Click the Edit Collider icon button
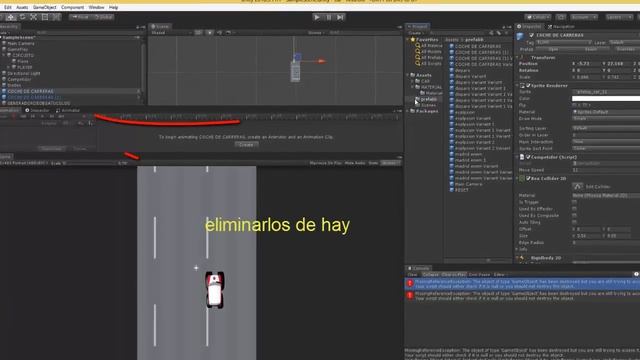The image size is (640, 360). pos(577,187)
